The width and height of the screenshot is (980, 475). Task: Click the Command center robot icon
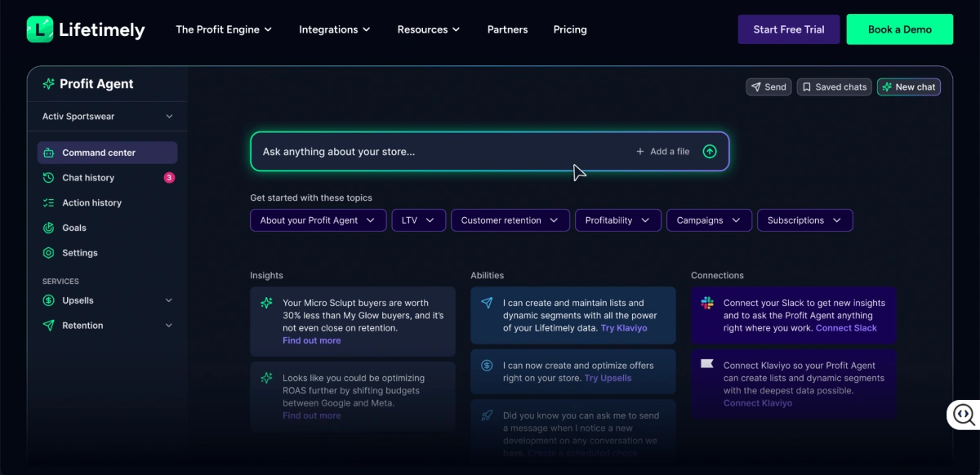(47, 153)
